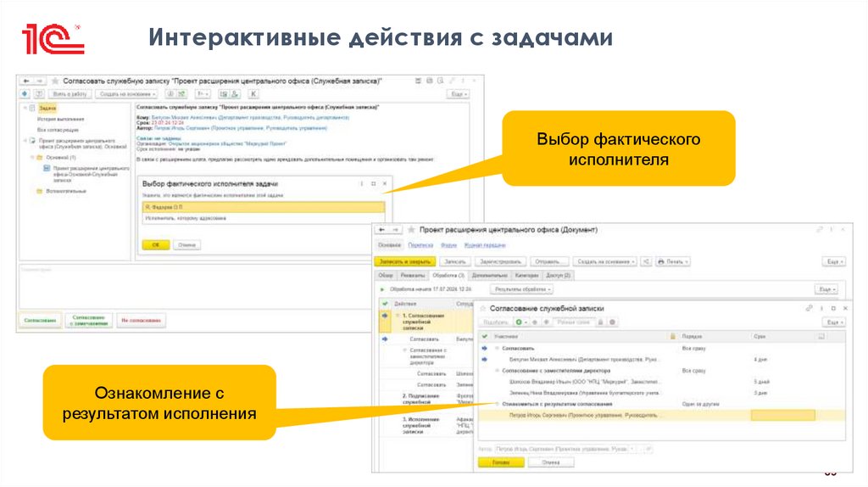868x487 pixels.
Task: Select participant 'Зеленец Нина Владимировна' row
Action: coord(661,393)
